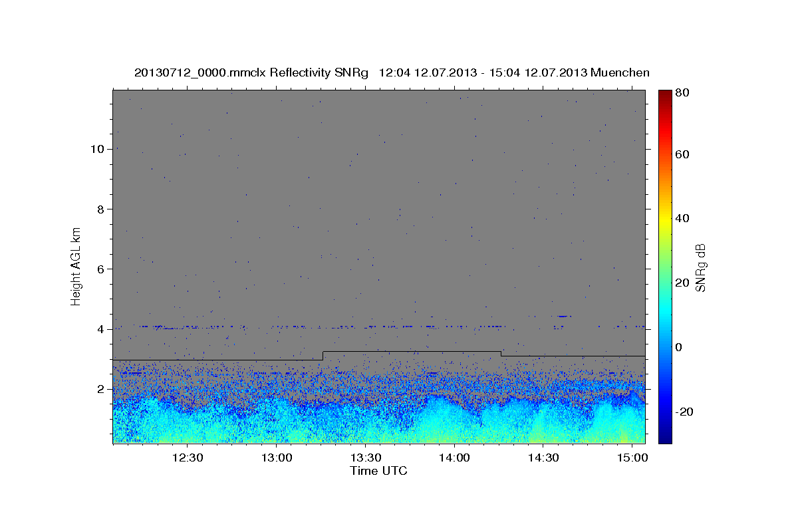Click the 14:30 time tick label
The image size is (798, 532).
(x=543, y=458)
